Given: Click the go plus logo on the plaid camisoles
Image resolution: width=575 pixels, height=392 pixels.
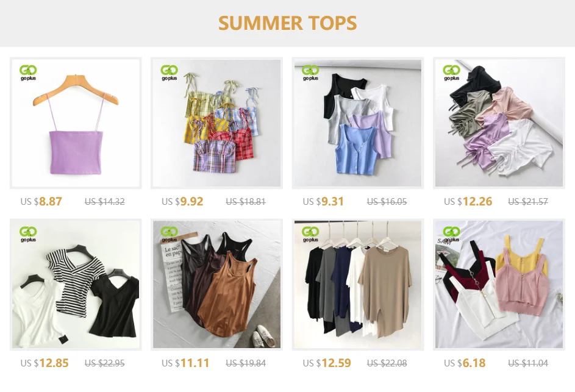Looking at the screenshot, I should tap(170, 73).
